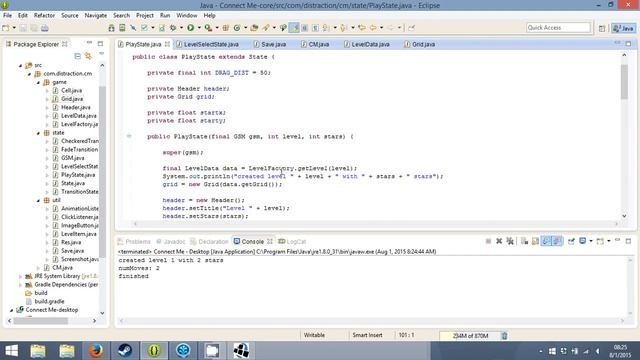Click the Terminate icon in Console
The height and width of the screenshot is (360, 640).
tap(488, 241)
